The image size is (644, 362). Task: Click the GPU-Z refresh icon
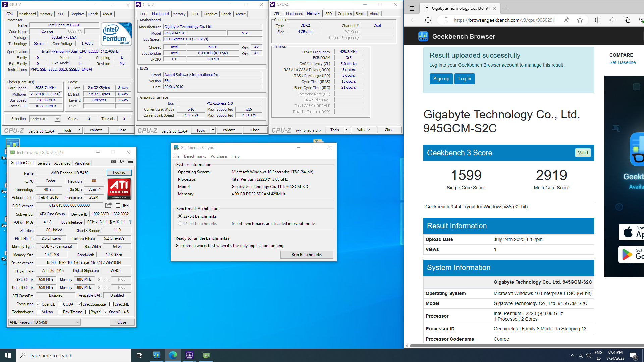[x=122, y=161]
